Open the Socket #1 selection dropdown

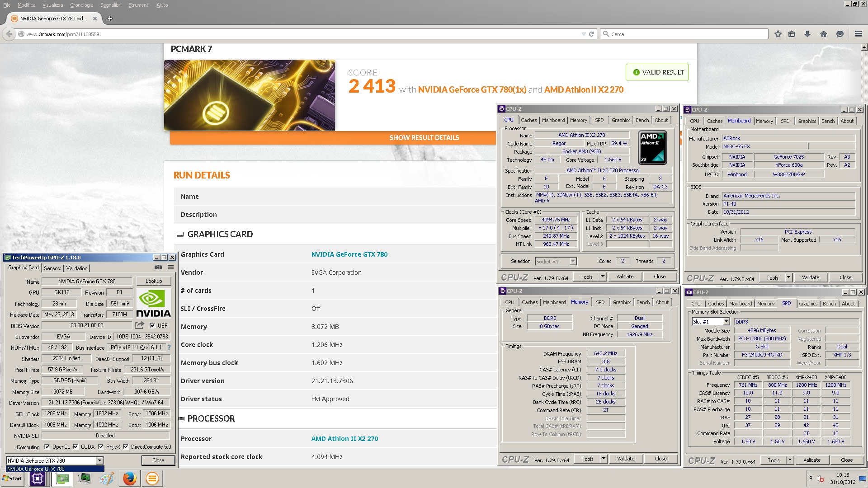573,261
